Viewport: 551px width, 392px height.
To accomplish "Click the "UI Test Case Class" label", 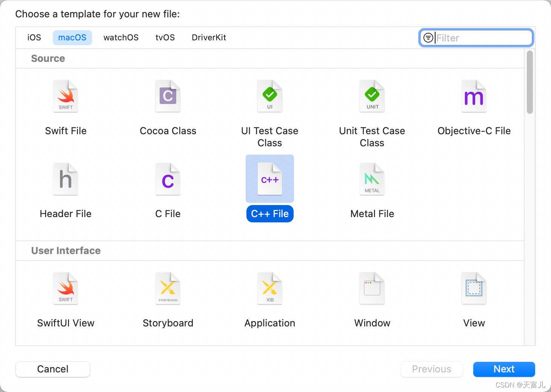I will [x=270, y=137].
